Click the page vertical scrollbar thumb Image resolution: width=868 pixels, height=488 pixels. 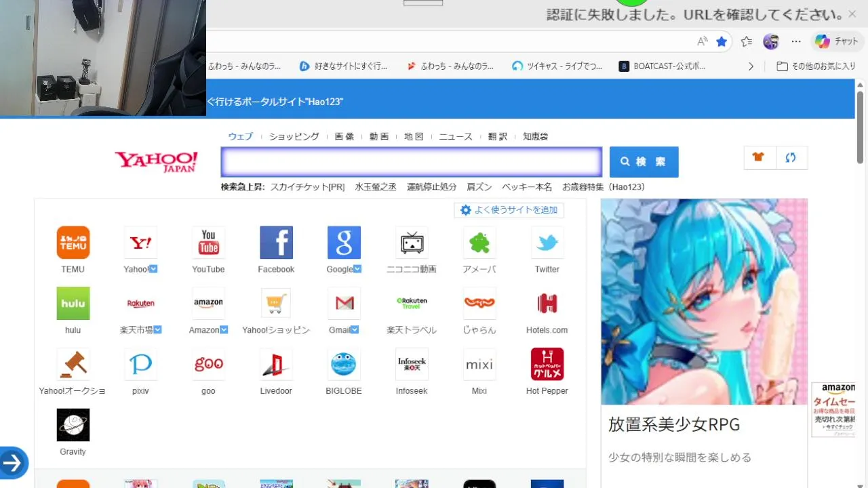860,127
